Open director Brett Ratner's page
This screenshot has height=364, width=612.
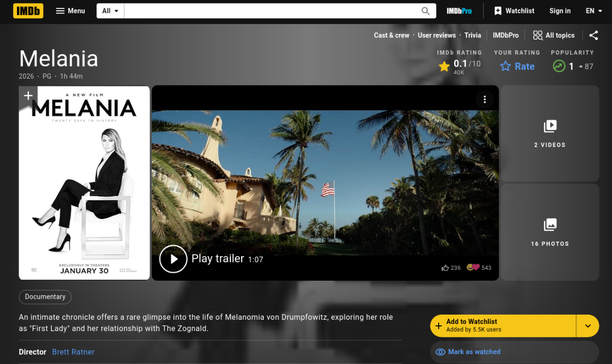click(74, 352)
